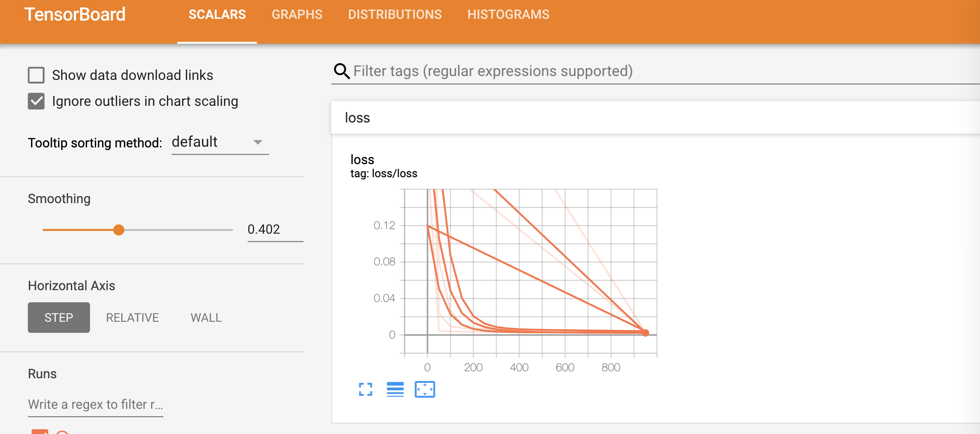Uncheck Ignore outliers in chart scaling

36,101
